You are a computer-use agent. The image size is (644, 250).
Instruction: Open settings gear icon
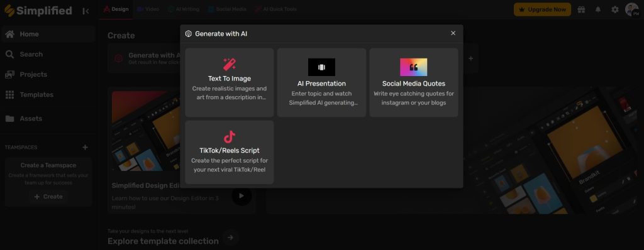(615, 9)
